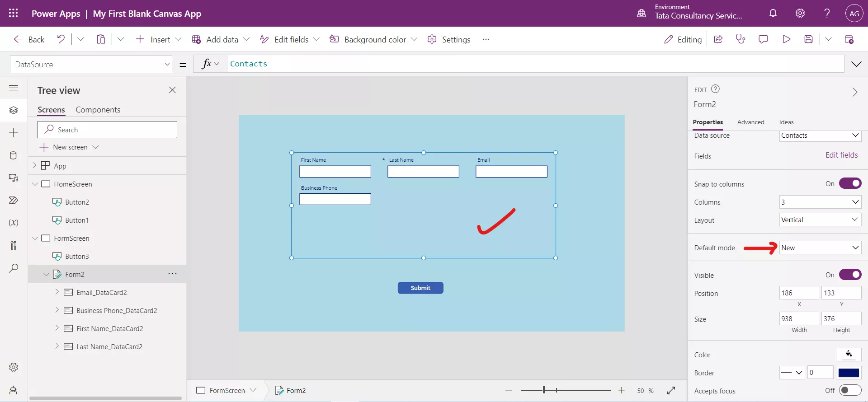Screen dimensions: 868x402
Task: Collapse the properties pane chevron
Action: pyautogui.click(x=854, y=92)
